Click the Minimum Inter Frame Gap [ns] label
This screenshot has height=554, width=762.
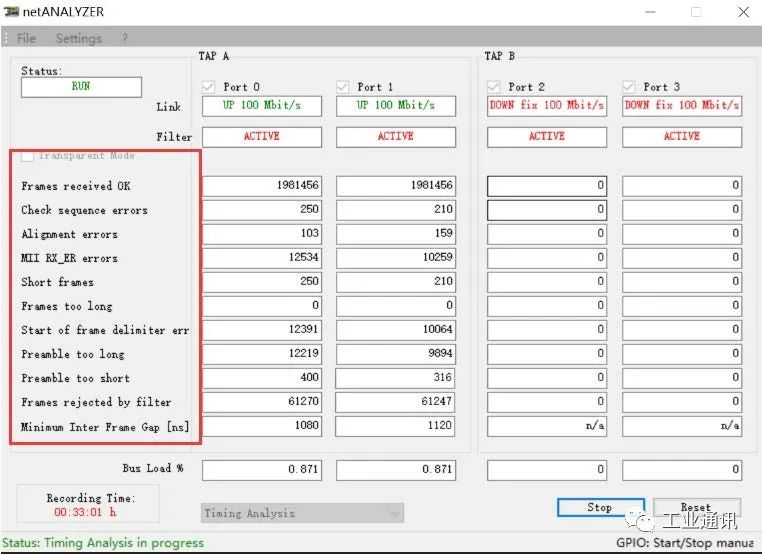tap(105, 427)
